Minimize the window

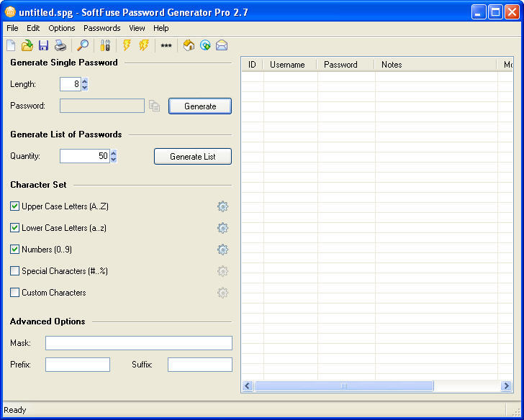pos(479,12)
